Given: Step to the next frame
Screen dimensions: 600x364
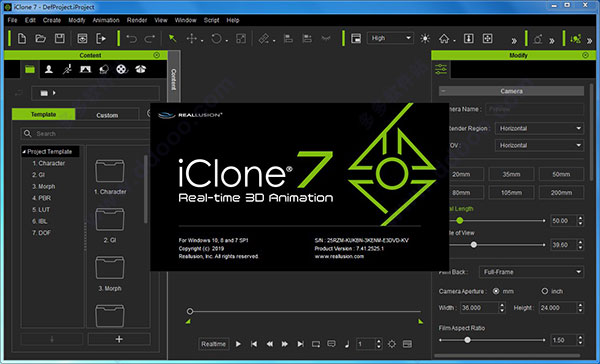Looking at the screenshot, I should pyautogui.click(x=285, y=344).
